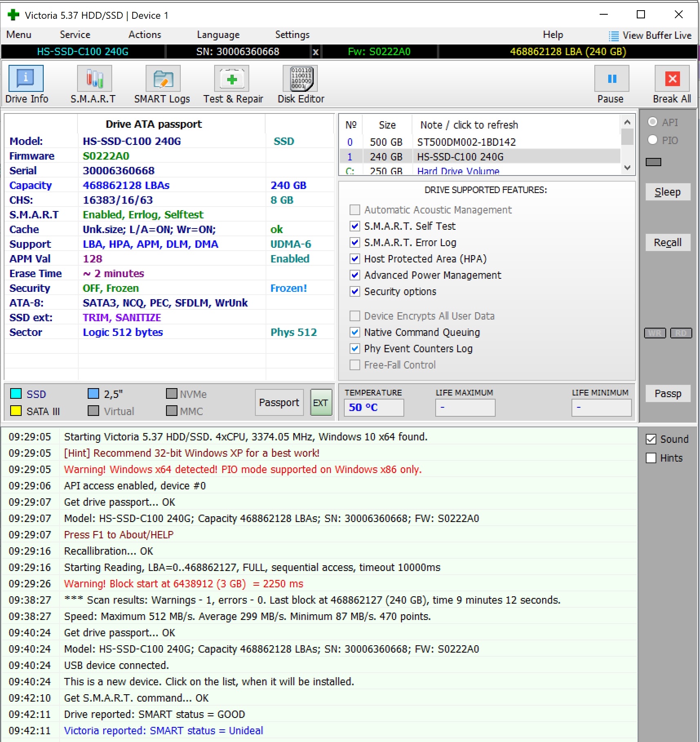
Task: Open the Help menu
Action: tap(553, 35)
